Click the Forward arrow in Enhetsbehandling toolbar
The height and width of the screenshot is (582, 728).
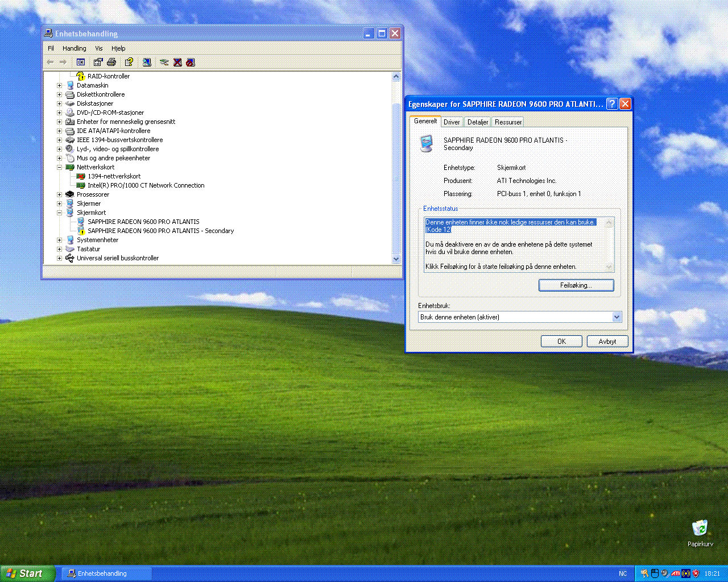click(63, 63)
